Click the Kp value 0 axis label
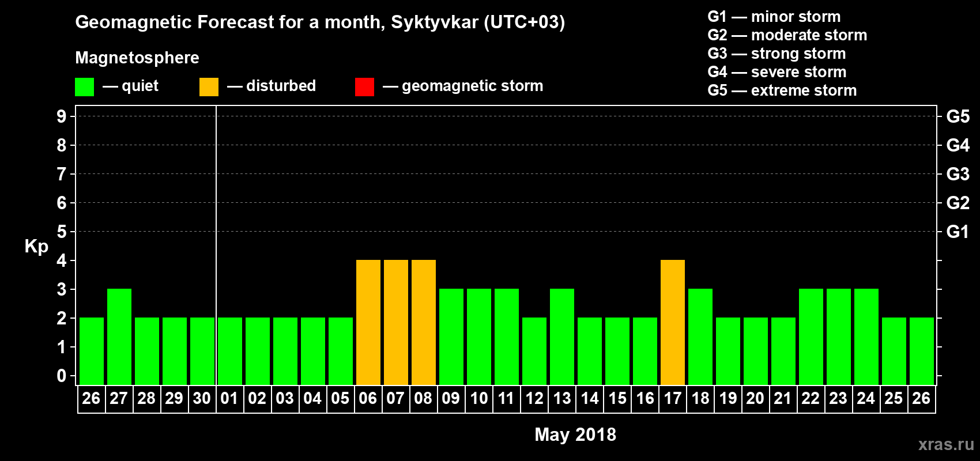 pyautogui.click(x=62, y=376)
